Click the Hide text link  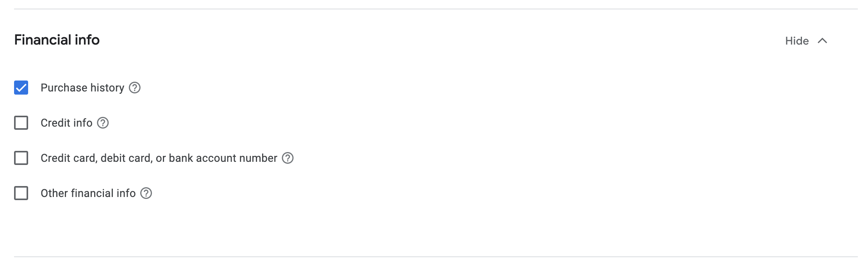797,41
